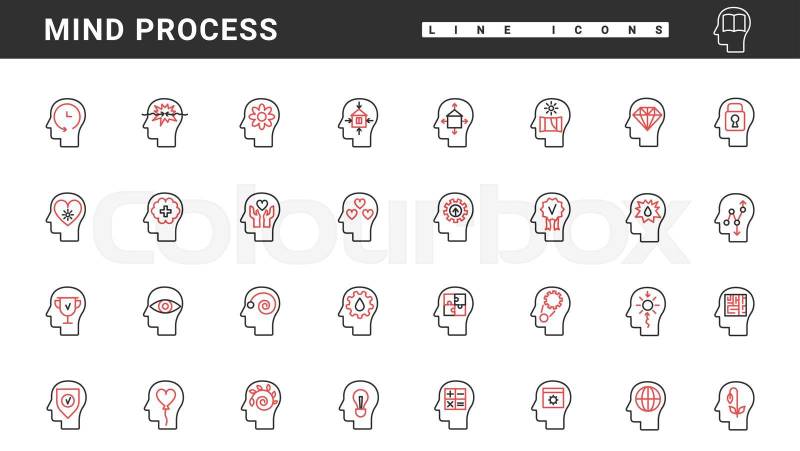Click the MIND PROCESS title

click(161, 30)
